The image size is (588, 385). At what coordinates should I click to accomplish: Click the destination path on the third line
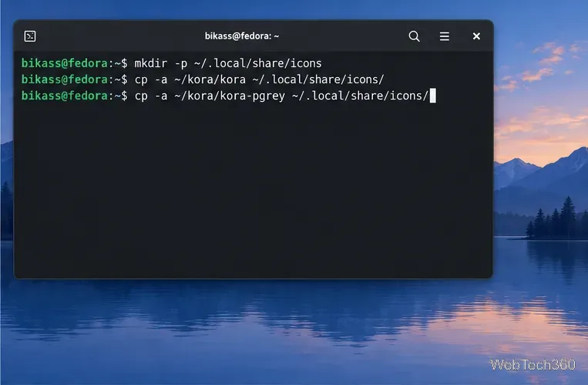[x=360, y=96]
